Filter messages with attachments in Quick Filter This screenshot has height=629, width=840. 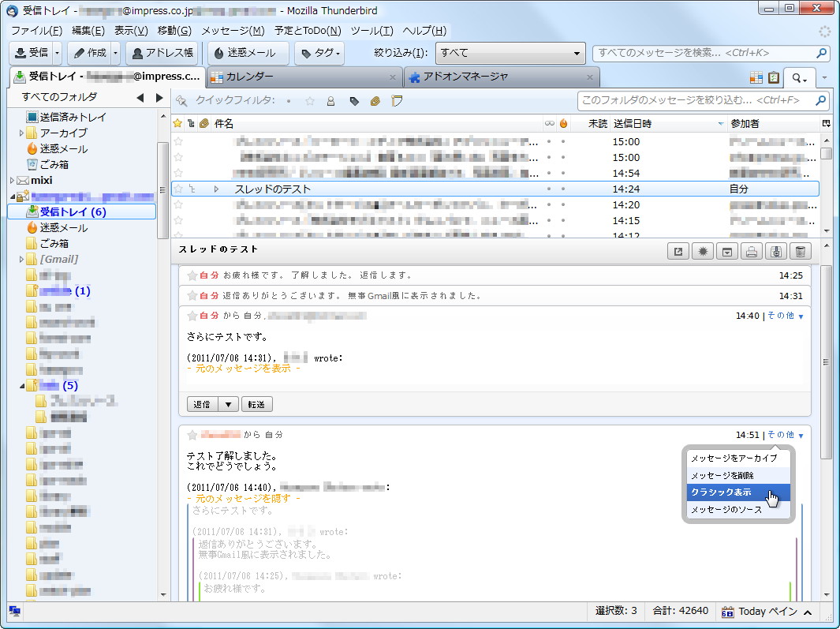coord(375,101)
